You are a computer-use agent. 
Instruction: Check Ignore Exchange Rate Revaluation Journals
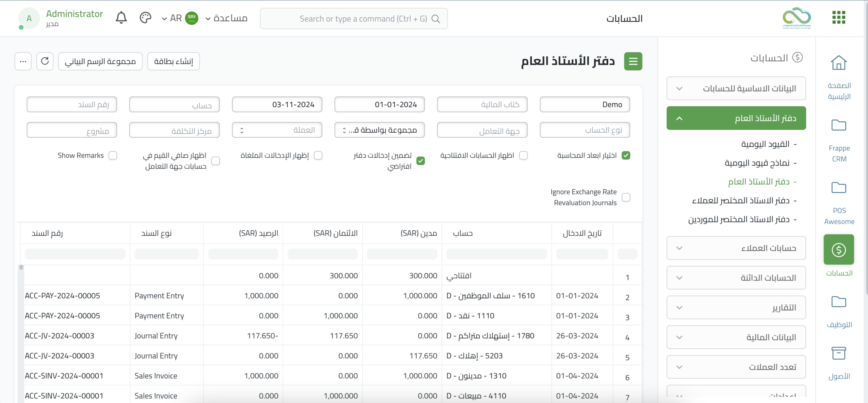626,197
